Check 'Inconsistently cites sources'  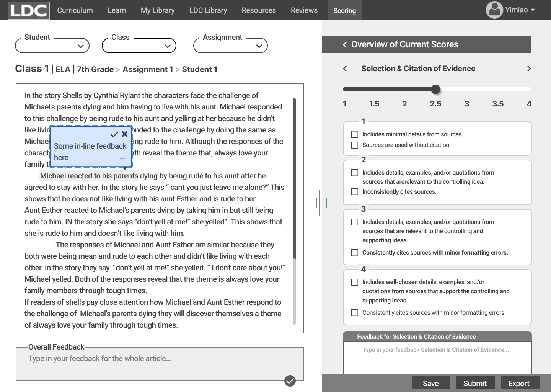[x=355, y=192]
